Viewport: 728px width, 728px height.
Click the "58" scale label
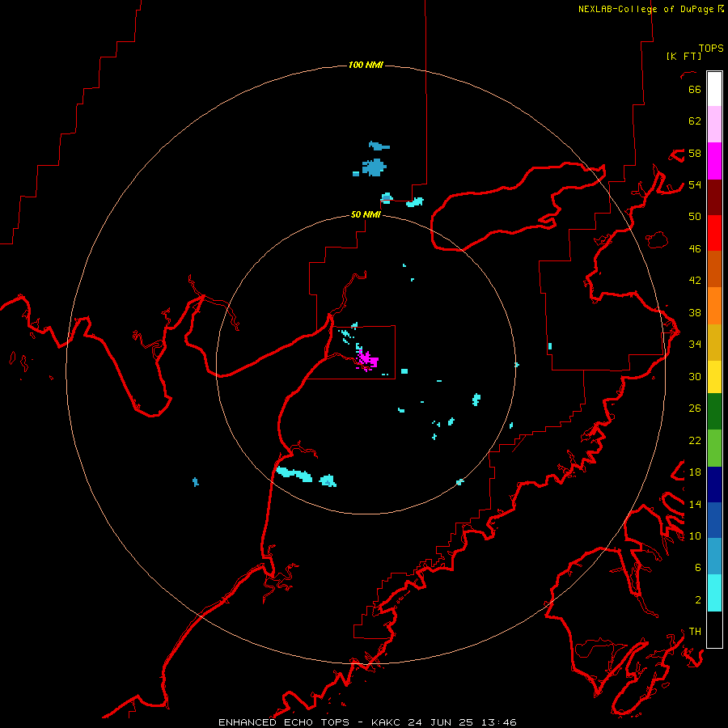coord(695,153)
